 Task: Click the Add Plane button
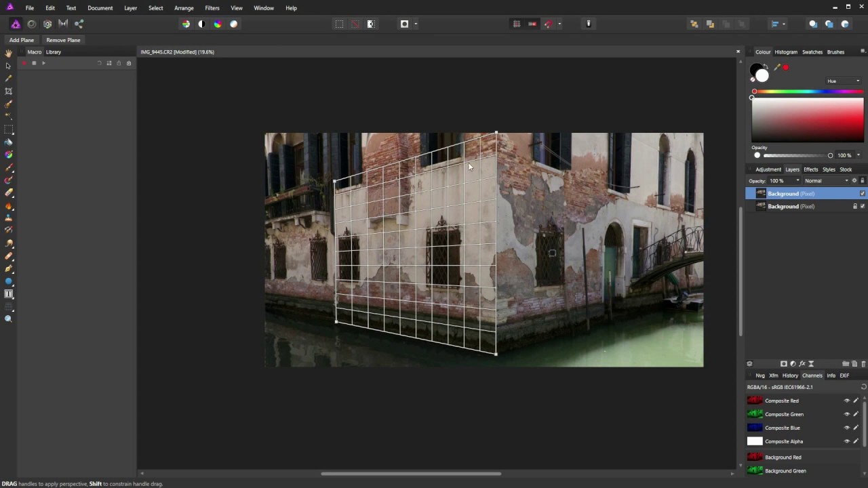pos(22,40)
